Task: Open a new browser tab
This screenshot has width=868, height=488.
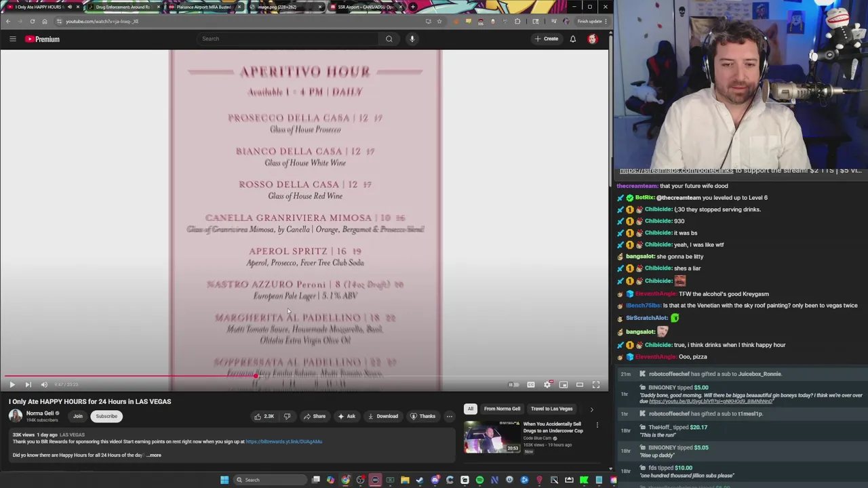Action: [413, 7]
